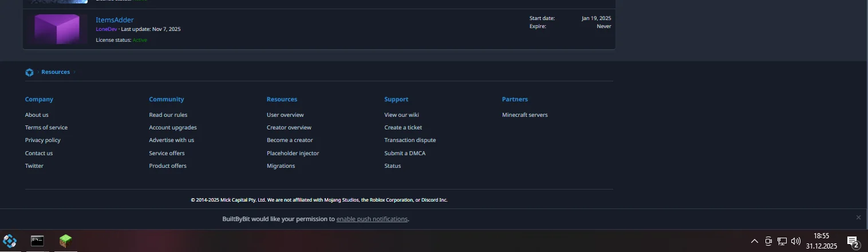Image resolution: width=868 pixels, height=252 pixels.
Task: Open Create a ticket
Action: [x=403, y=128]
